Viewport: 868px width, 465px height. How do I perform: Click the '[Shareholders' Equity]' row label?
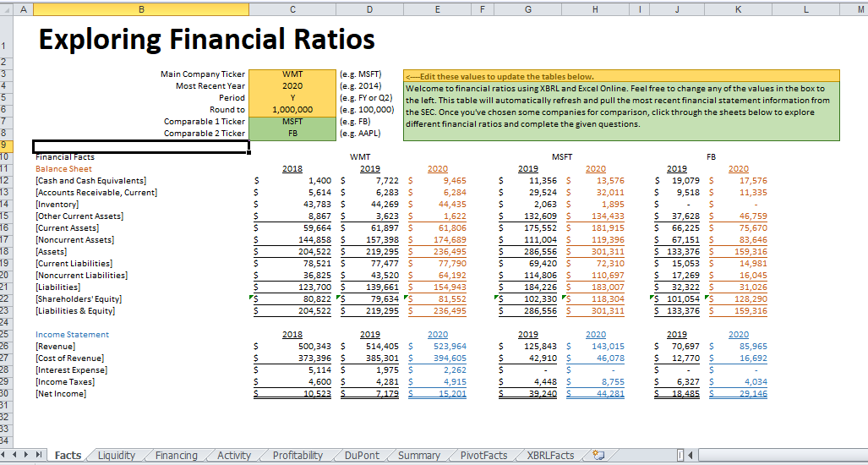tap(79, 299)
